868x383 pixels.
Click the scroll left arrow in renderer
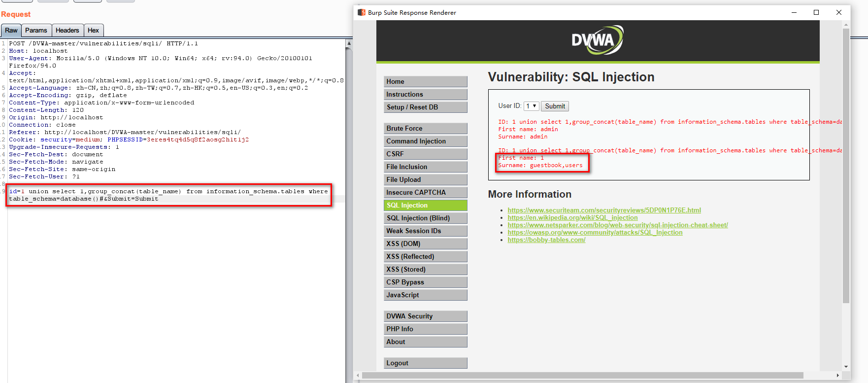[358, 376]
